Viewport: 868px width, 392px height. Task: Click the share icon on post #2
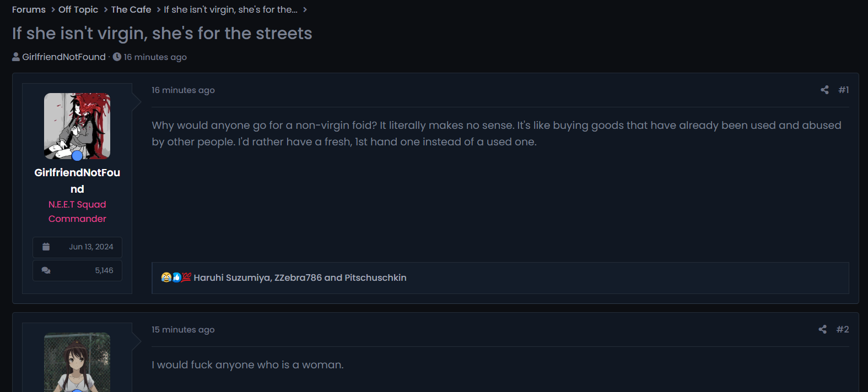pos(823,329)
